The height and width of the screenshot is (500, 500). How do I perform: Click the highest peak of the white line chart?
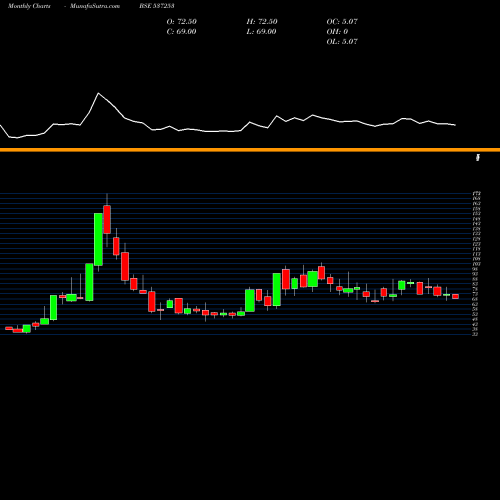pos(98,93)
